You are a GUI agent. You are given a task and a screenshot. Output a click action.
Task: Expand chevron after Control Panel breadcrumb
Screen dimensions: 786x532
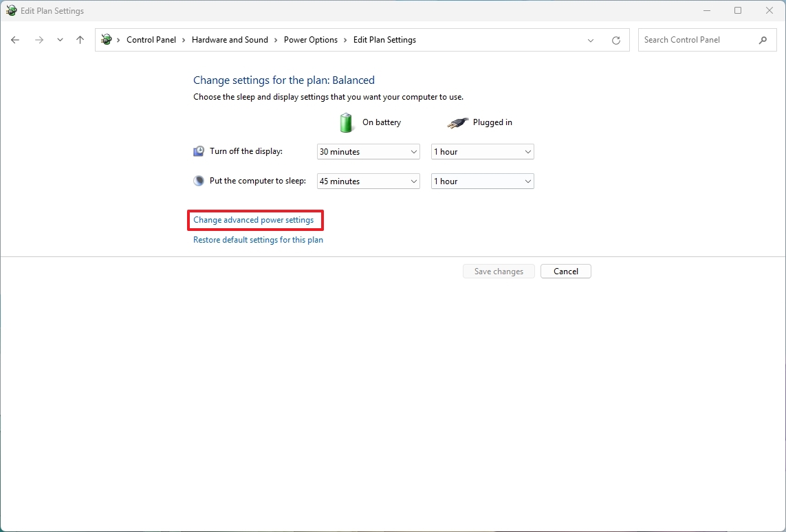point(184,40)
